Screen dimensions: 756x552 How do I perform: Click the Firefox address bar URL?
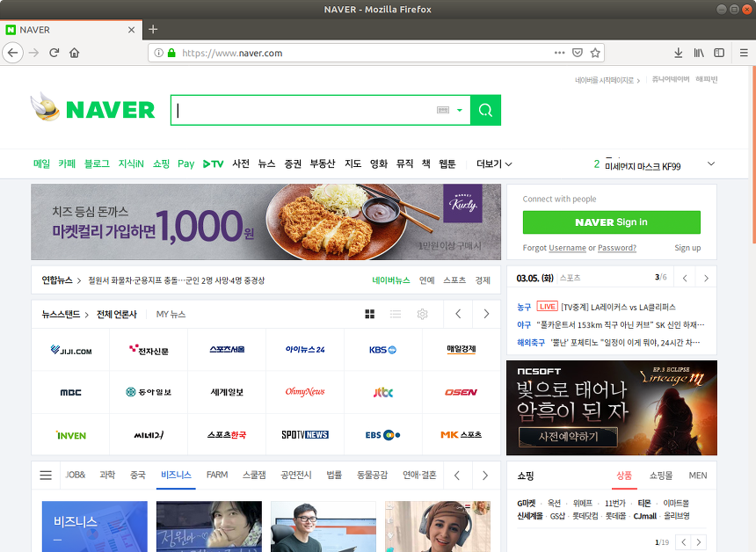[x=232, y=53]
